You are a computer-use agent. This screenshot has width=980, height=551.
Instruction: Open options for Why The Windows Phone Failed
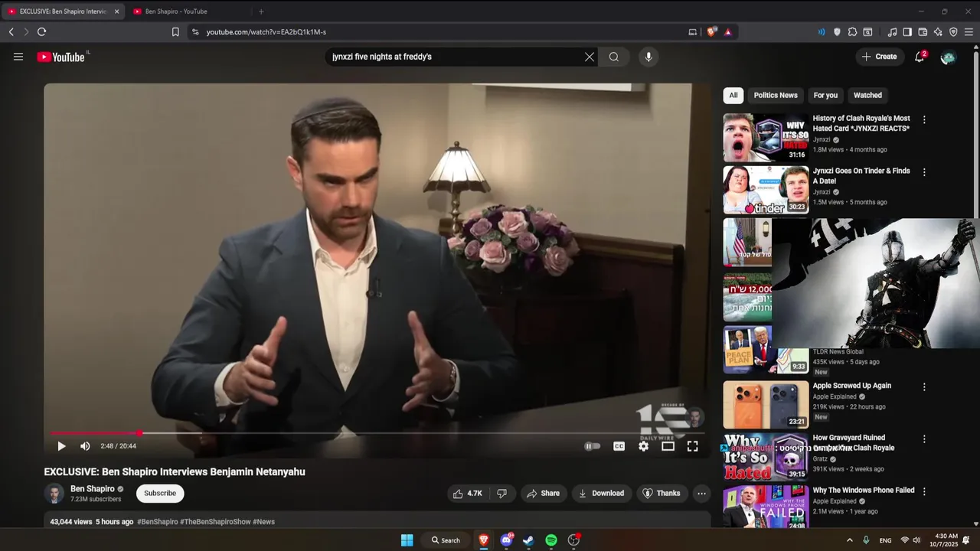click(924, 491)
